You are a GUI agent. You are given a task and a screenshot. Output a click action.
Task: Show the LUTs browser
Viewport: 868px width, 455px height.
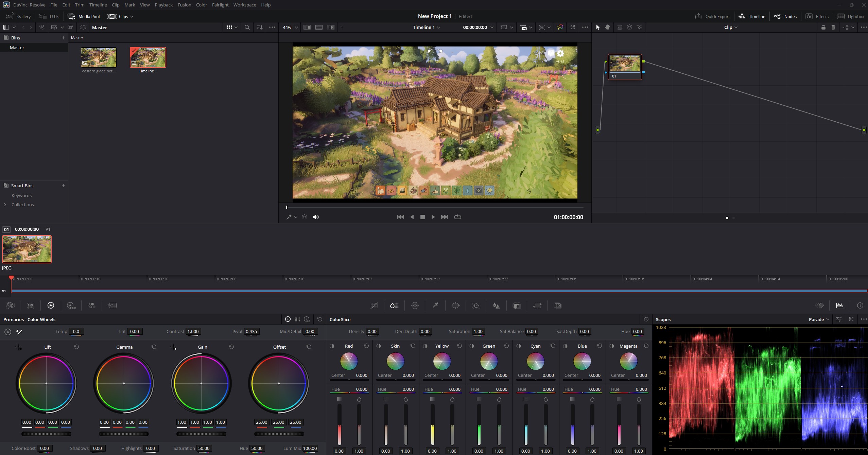point(49,16)
